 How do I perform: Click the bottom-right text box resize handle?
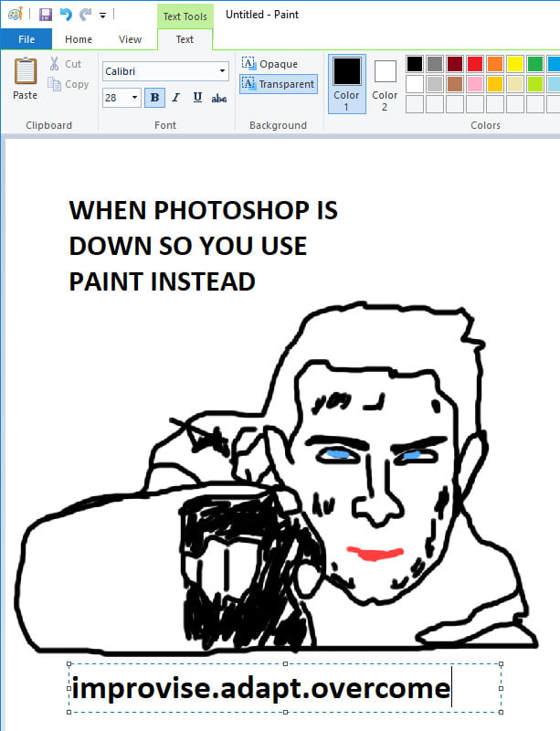(x=502, y=712)
